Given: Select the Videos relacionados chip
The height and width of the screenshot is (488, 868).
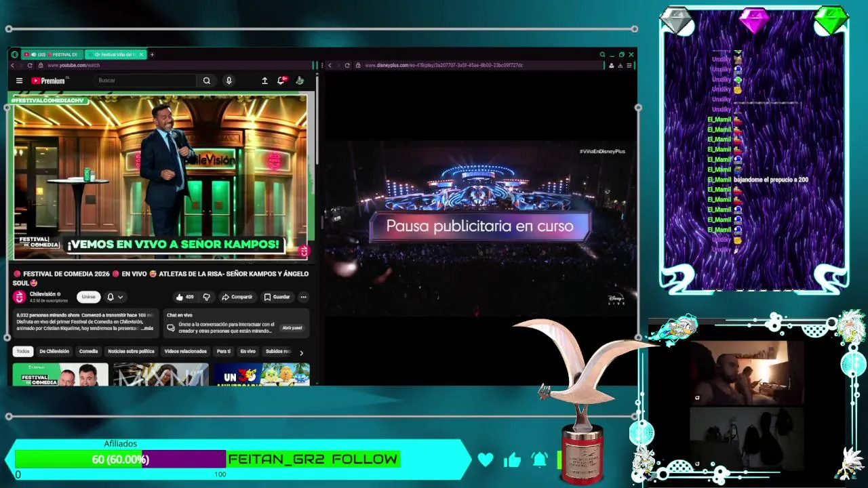Looking at the screenshot, I should 185,351.
